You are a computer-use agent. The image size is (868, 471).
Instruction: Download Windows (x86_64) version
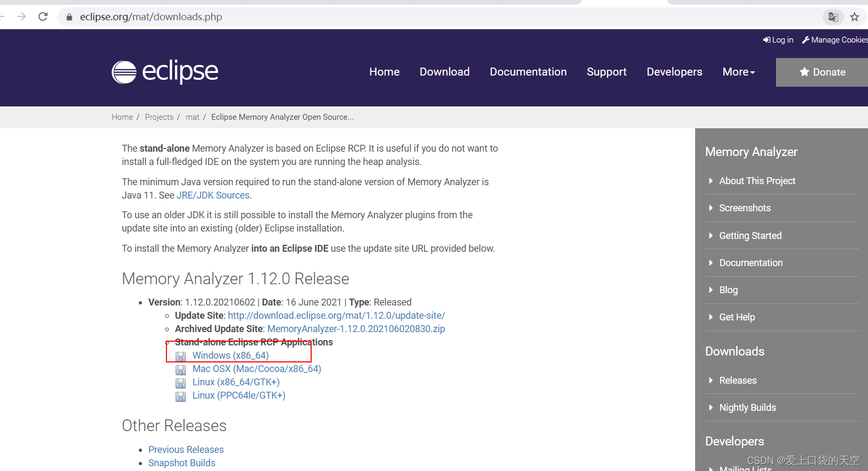230,356
